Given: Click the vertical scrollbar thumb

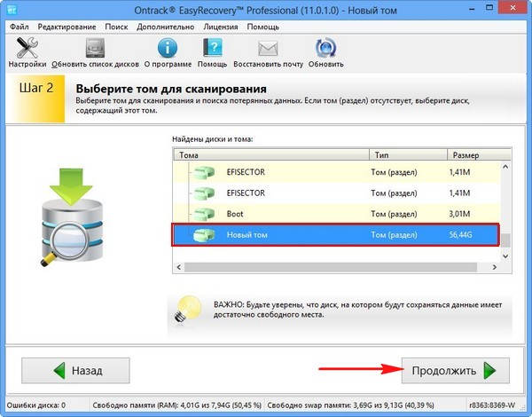Looking at the screenshot, I should pyautogui.click(x=505, y=240).
